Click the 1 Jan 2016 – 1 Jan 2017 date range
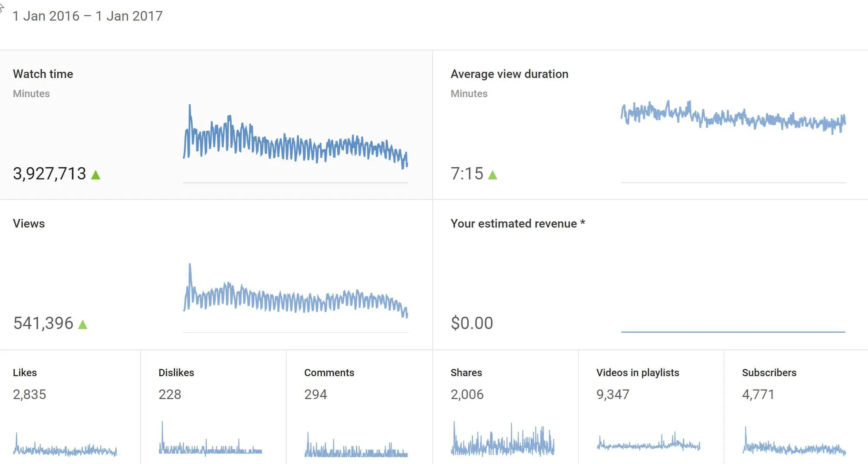This screenshot has width=868, height=464. tap(88, 16)
